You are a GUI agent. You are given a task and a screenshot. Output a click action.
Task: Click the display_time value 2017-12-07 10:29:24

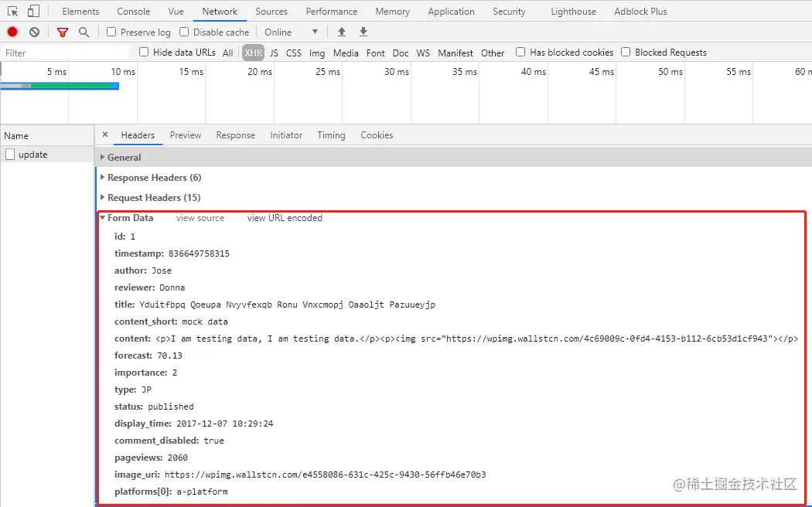[225, 424]
